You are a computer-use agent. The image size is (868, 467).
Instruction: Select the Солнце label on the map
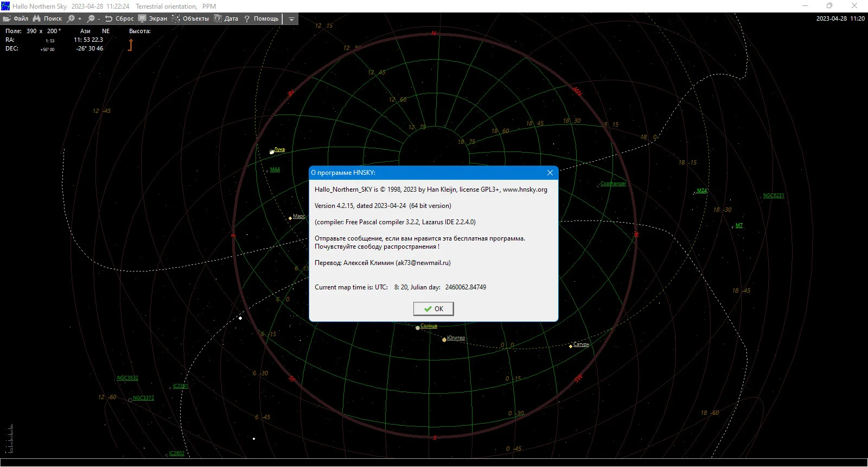pyautogui.click(x=429, y=326)
